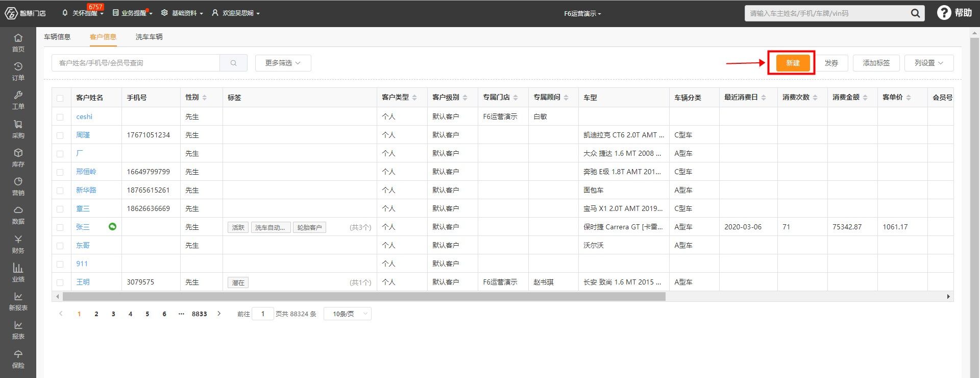The height and width of the screenshot is (378, 980).
Task: Sort by 客户级别 column arrows
Action: (465, 97)
